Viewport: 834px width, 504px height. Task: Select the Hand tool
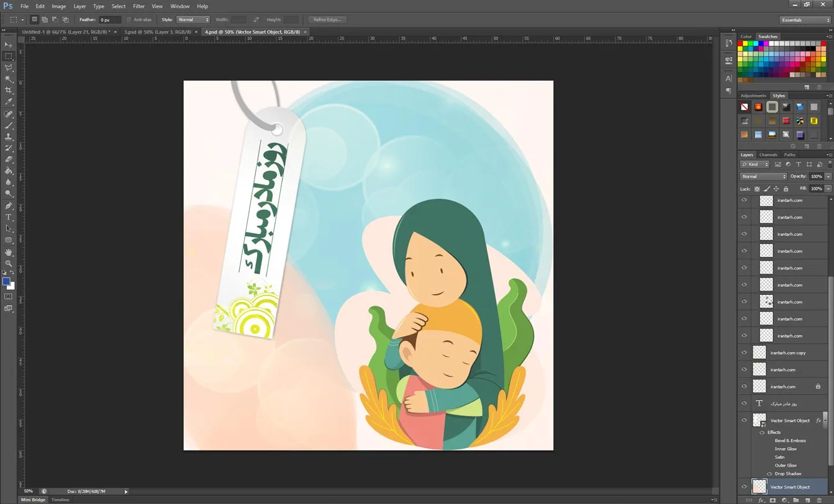pos(9,252)
